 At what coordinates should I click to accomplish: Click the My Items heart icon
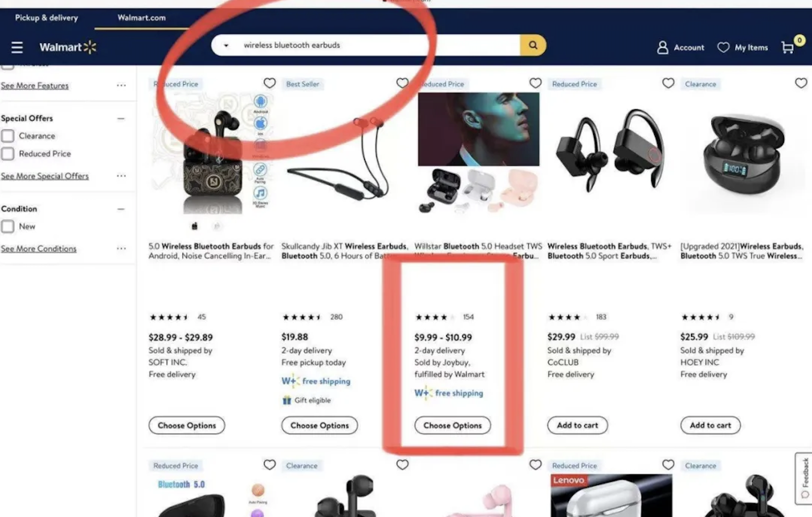(x=723, y=47)
